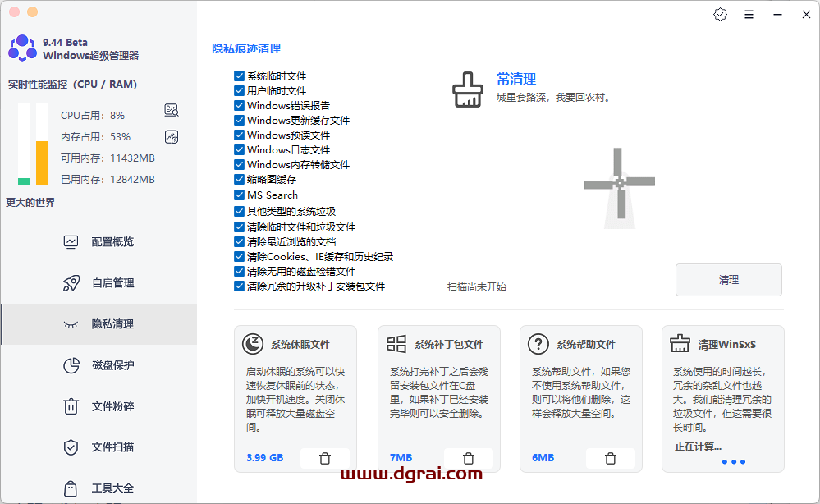This screenshot has height=504, width=820.
Task: Click the 可用内存：11432MB readout
Action: 108,158
